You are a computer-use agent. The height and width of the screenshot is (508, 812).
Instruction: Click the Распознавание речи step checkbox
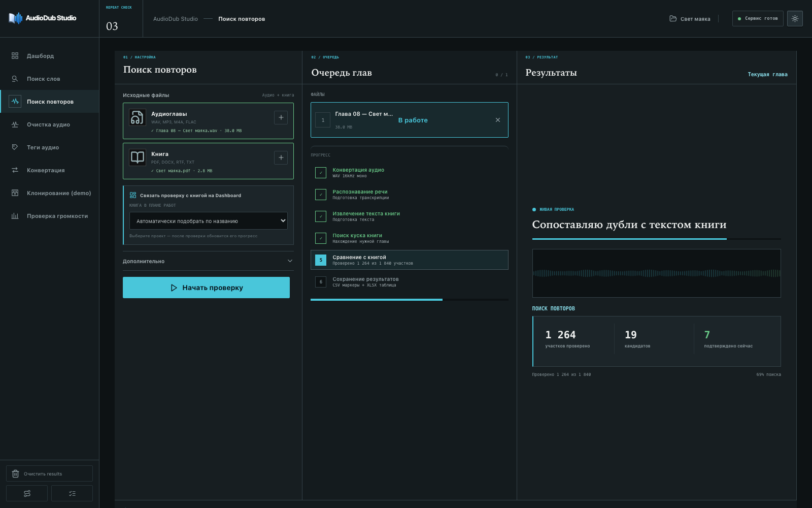pyautogui.click(x=321, y=195)
